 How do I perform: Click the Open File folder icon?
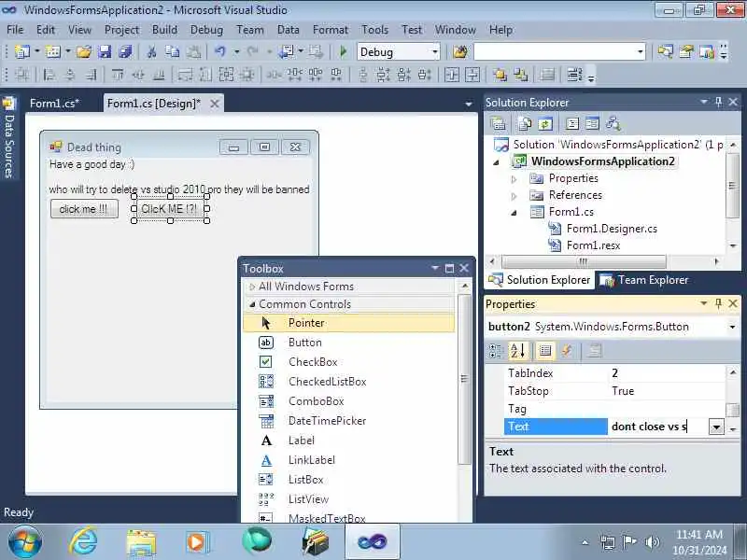click(x=84, y=51)
